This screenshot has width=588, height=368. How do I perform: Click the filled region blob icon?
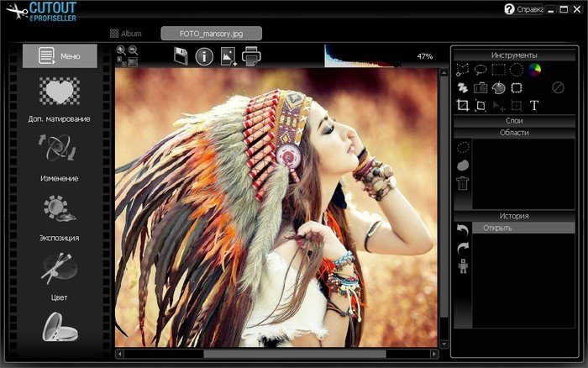click(x=463, y=165)
